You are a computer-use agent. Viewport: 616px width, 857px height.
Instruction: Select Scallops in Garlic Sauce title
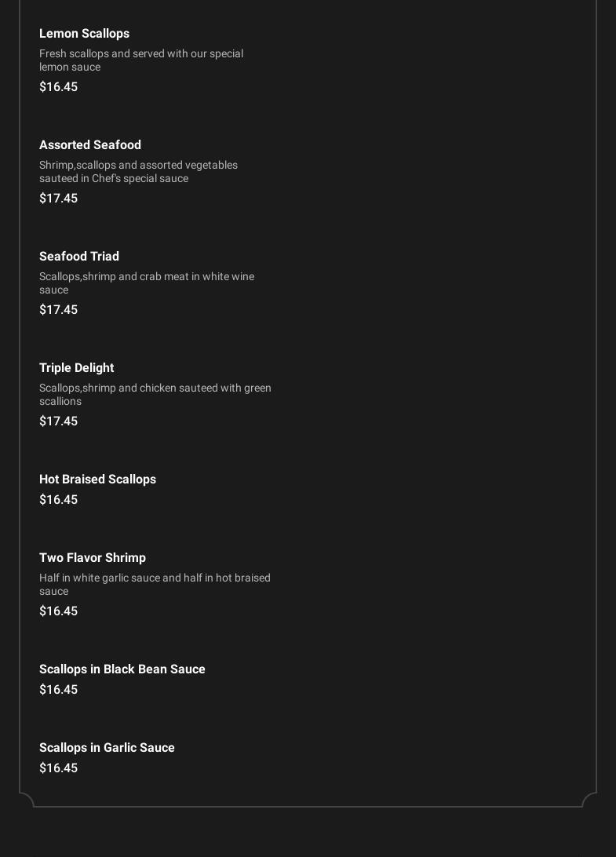107,748
